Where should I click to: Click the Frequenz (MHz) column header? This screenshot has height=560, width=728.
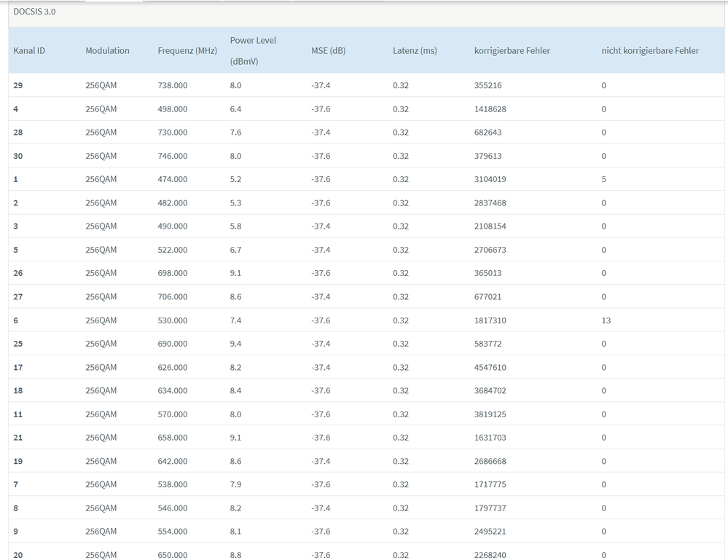(x=187, y=50)
